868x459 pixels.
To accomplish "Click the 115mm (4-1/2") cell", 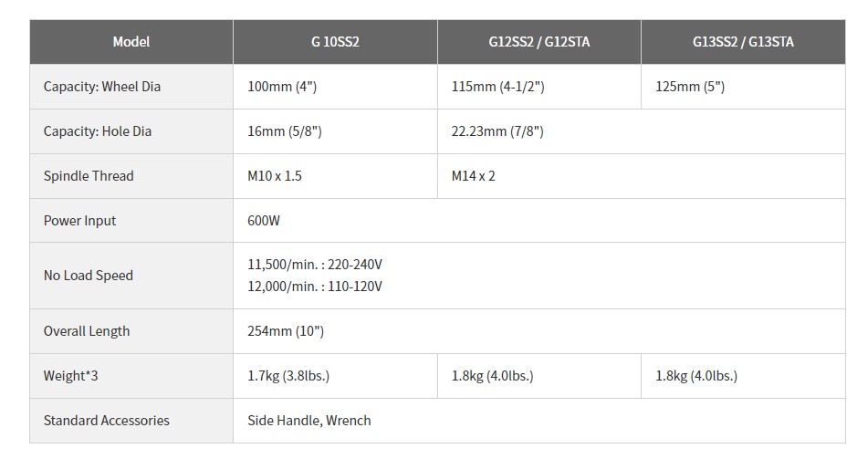I will (x=539, y=87).
